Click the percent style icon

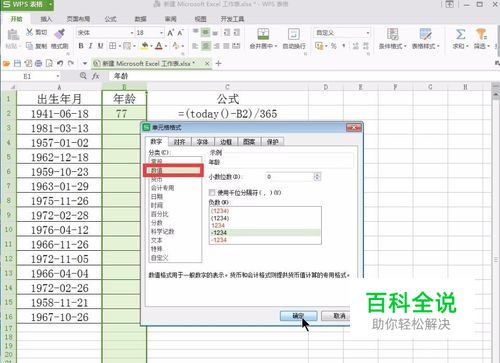coord(334,46)
